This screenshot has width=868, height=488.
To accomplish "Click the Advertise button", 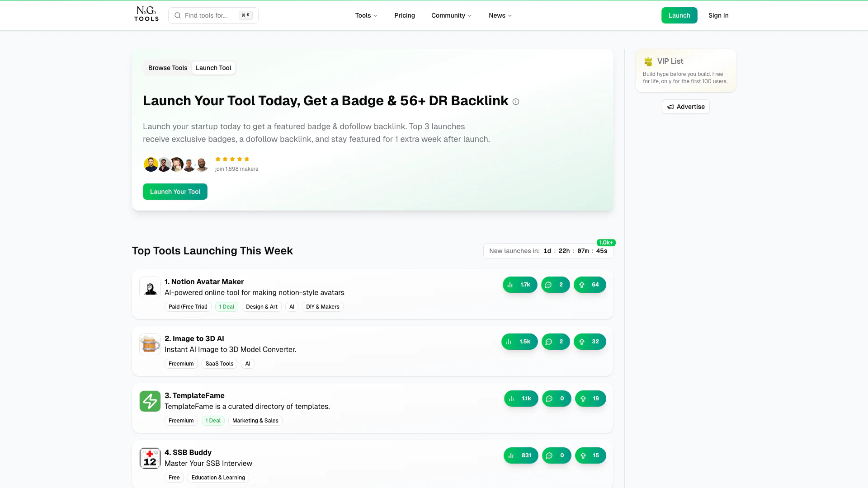I will pyautogui.click(x=686, y=107).
